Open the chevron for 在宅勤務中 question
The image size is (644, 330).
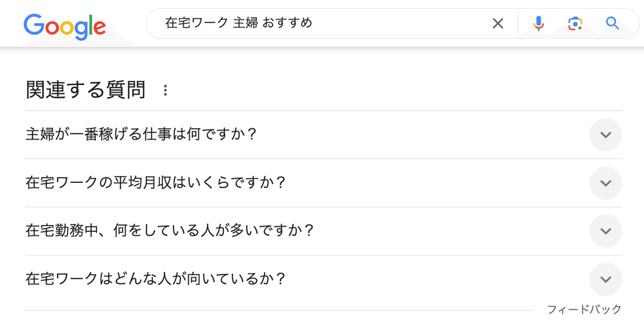(x=605, y=231)
